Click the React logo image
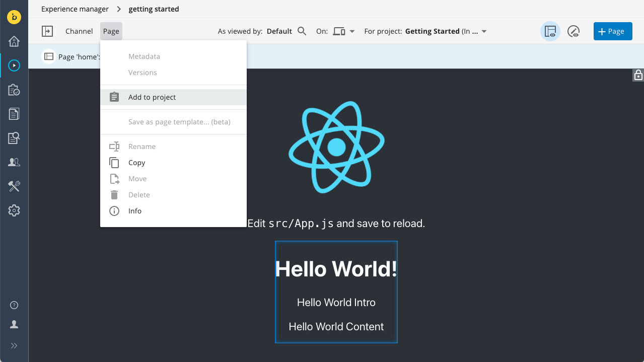This screenshot has height=362, width=644. [x=336, y=147]
